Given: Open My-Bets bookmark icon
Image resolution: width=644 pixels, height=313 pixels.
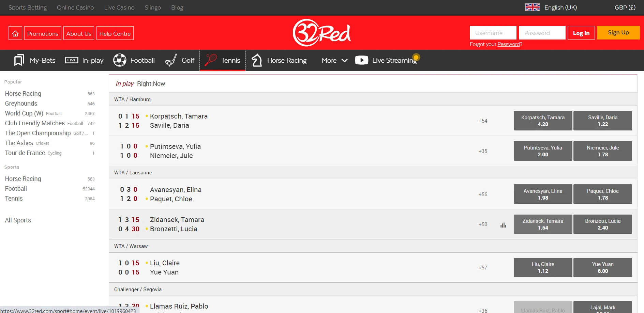Looking at the screenshot, I should (x=19, y=60).
